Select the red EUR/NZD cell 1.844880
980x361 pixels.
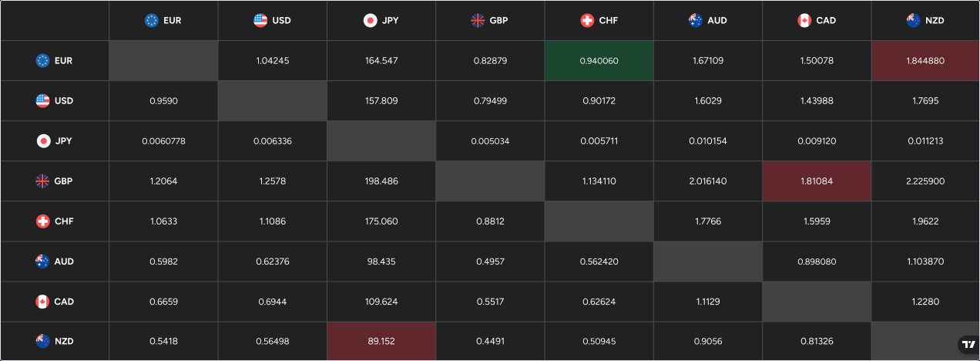(925, 61)
